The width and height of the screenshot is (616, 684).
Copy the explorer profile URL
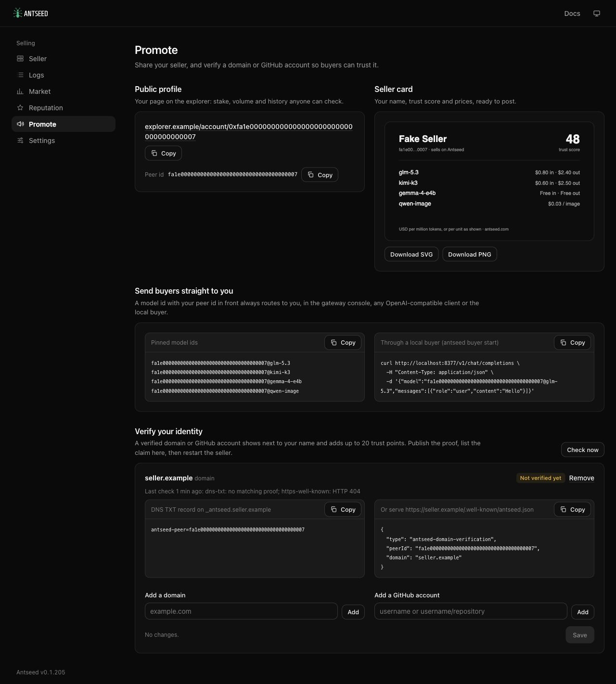coord(163,153)
